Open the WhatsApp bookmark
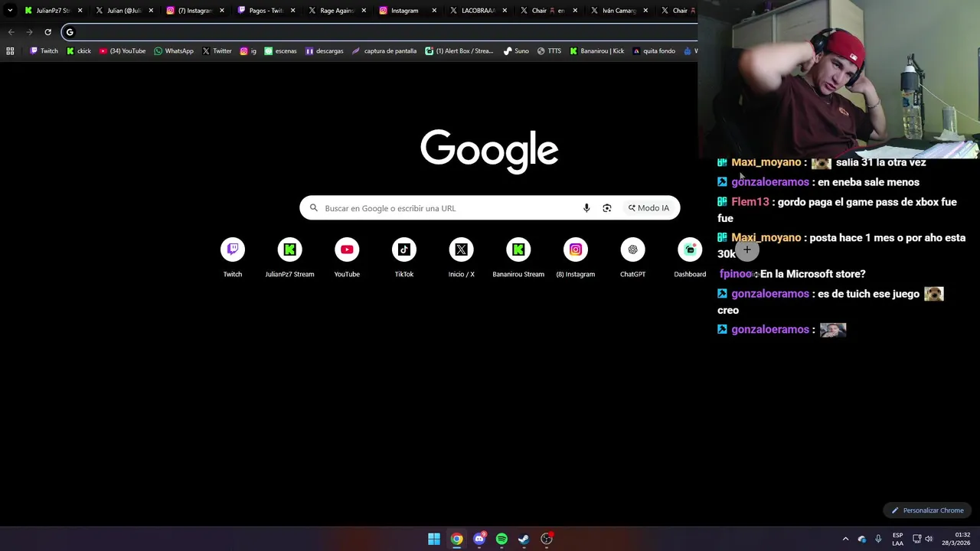This screenshot has width=980, height=551. pos(174,51)
